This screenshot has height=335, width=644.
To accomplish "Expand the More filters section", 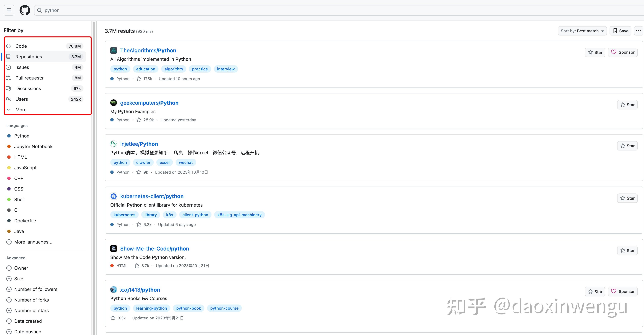I will (x=21, y=110).
